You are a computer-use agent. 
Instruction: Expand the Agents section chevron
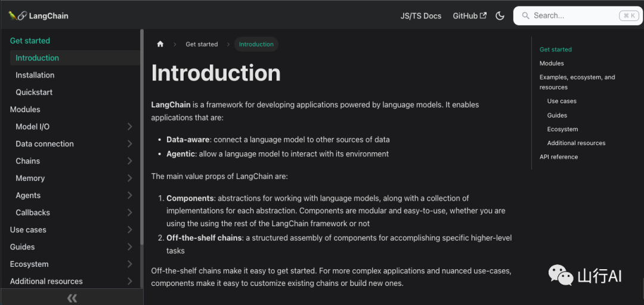129,196
